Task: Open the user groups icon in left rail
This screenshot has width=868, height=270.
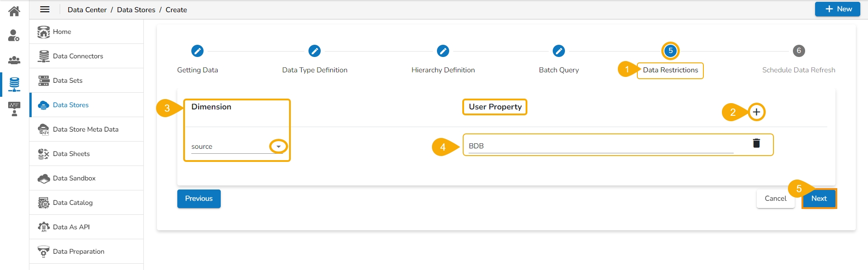Action: pyautogui.click(x=14, y=60)
